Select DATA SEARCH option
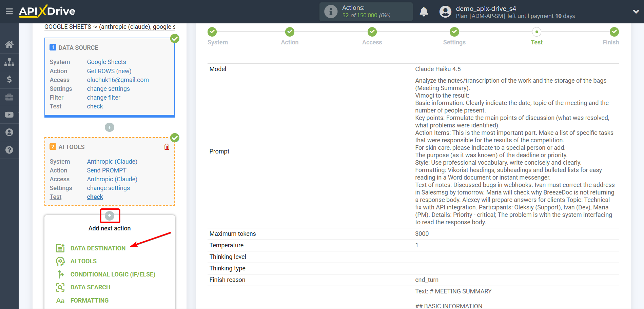This screenshot has height=309, width=644. [90, 287]
